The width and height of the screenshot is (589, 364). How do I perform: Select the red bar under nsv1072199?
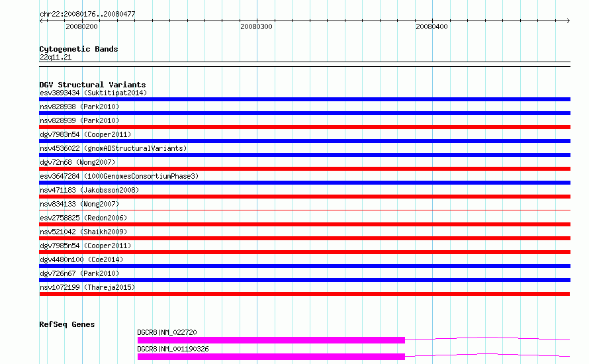click(304, 294)
